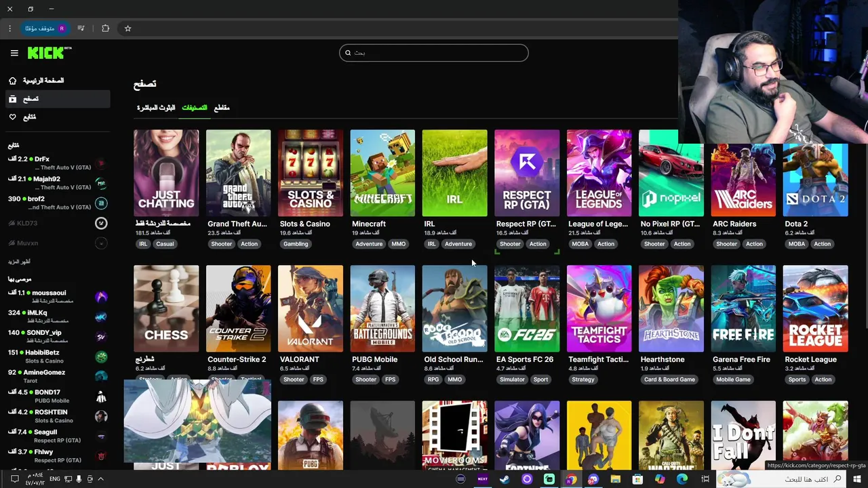Open AmineGomez in recommended channels
Viewport: 868px width, 488px height.
point(58,376)
